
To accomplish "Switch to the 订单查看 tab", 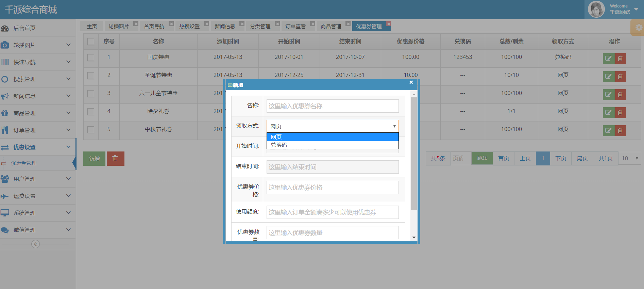I will (295, 27).
